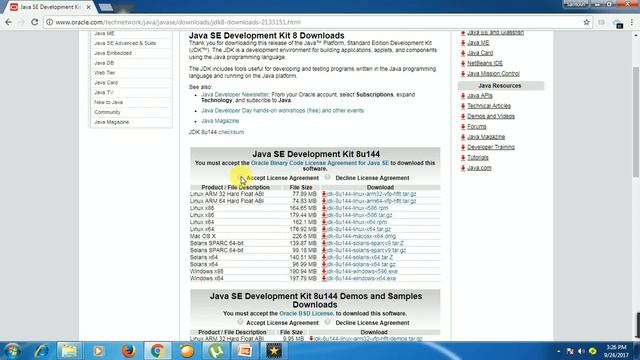640x360 pixels.
Task: Open Tutorials resource link
Action: [x=478, y=158]
